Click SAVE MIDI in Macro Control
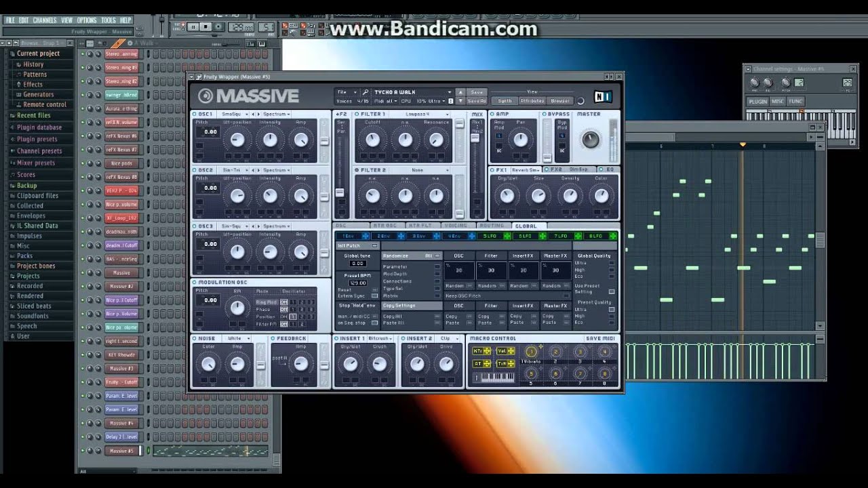The height and width of the screenshot is (488, 868). (x=600, y=338)
